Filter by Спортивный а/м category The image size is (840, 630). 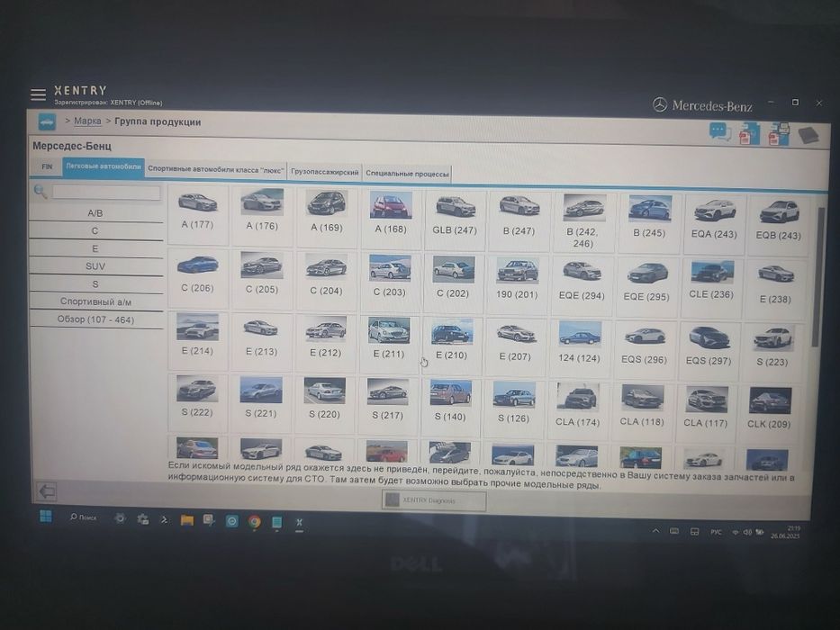point(95,301)
